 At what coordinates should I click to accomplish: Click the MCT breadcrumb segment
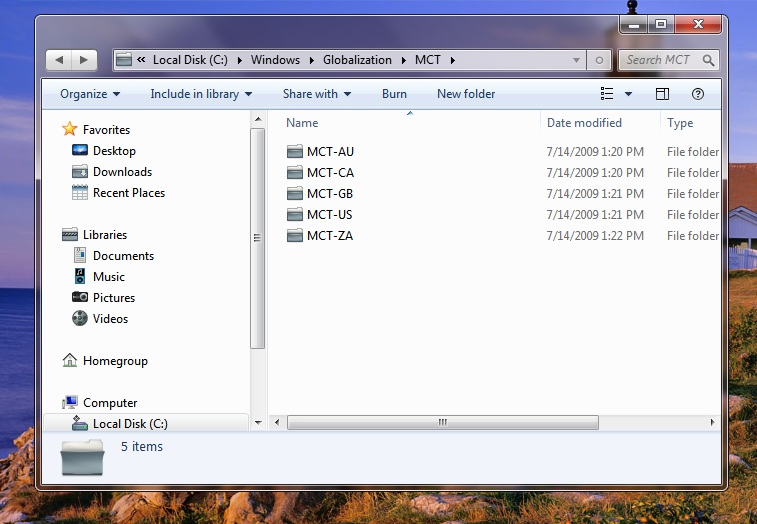[x=428, y=60]
